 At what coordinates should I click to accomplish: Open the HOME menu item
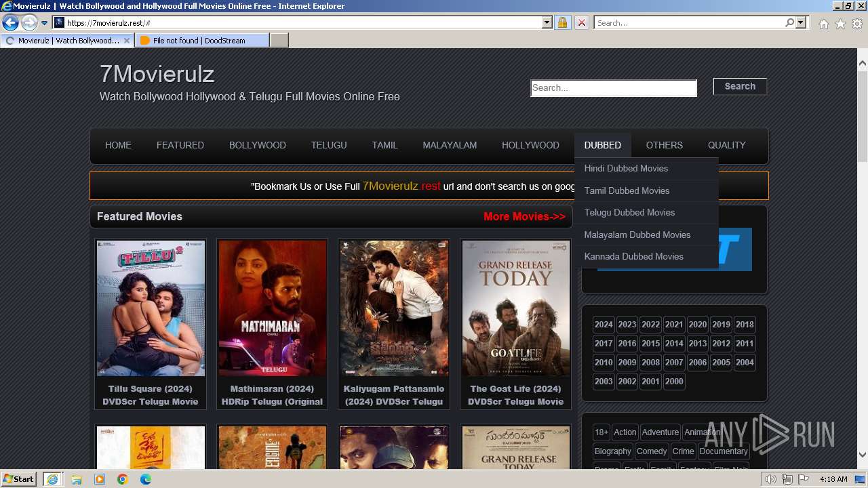coord(118,145)
